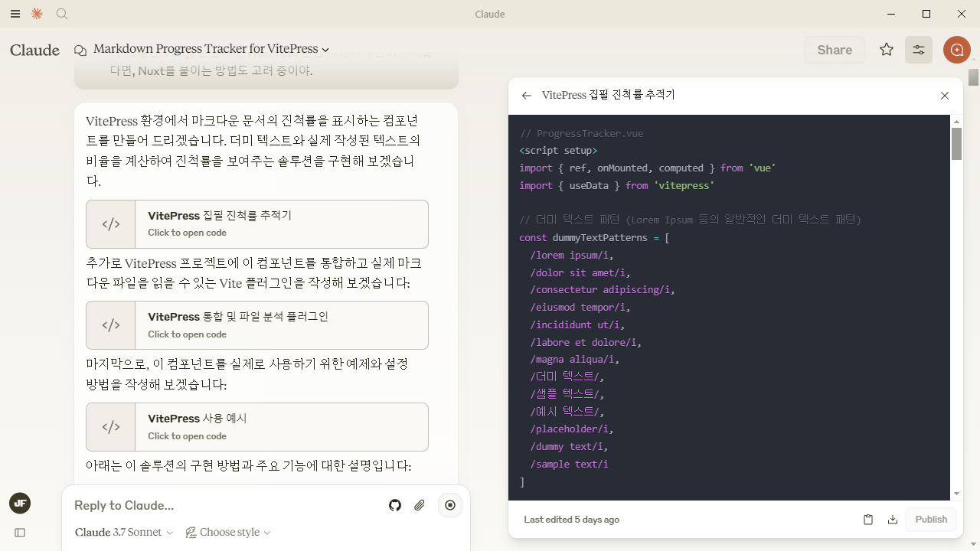Click the JF user avatar
980x551 pixels.
pos(20,503)
